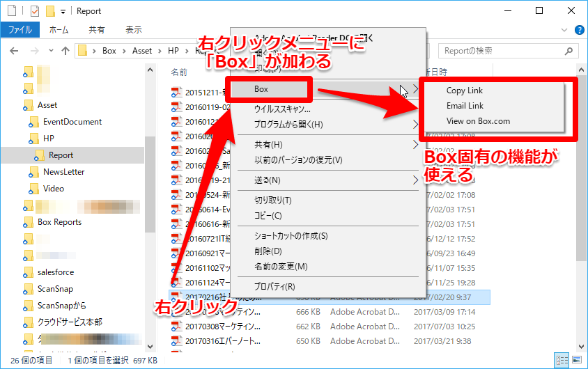Select file 20170308マーケティン...

[223, 327]
